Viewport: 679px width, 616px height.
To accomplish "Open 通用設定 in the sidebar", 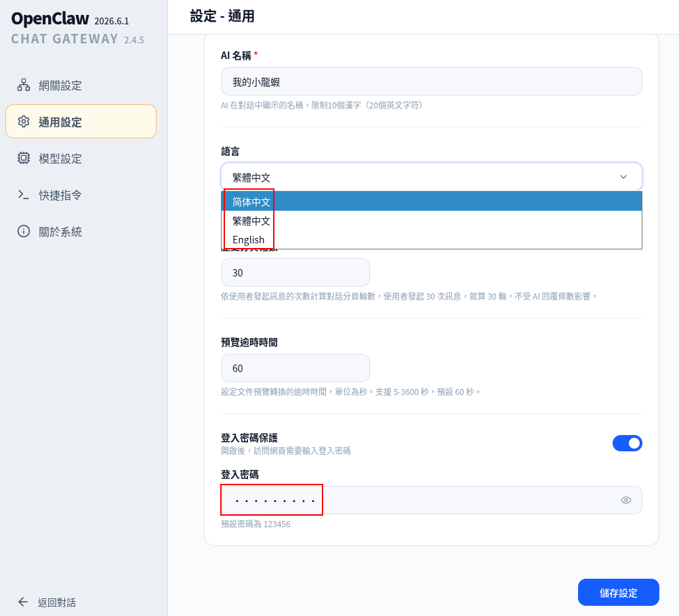I will [x=81, y=122].
